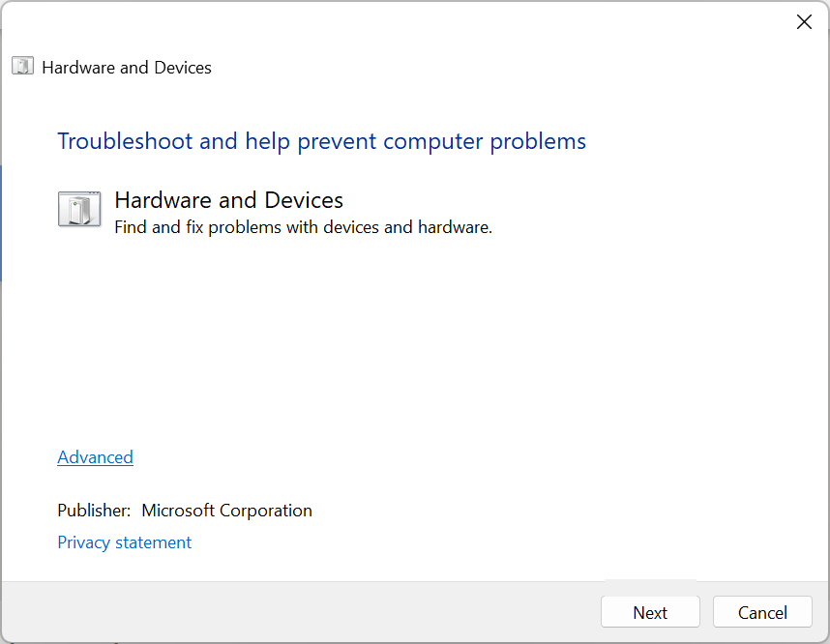Close the troubleshooter with the X

tap(804, 22)
